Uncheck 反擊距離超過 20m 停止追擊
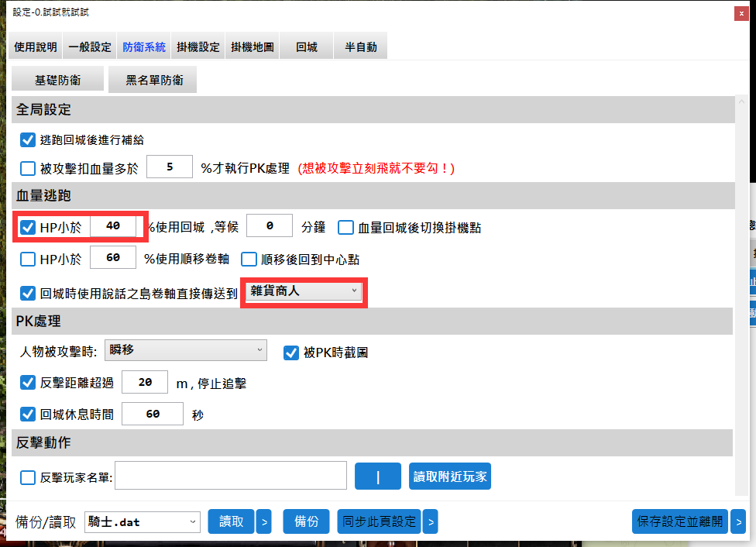 27,383
